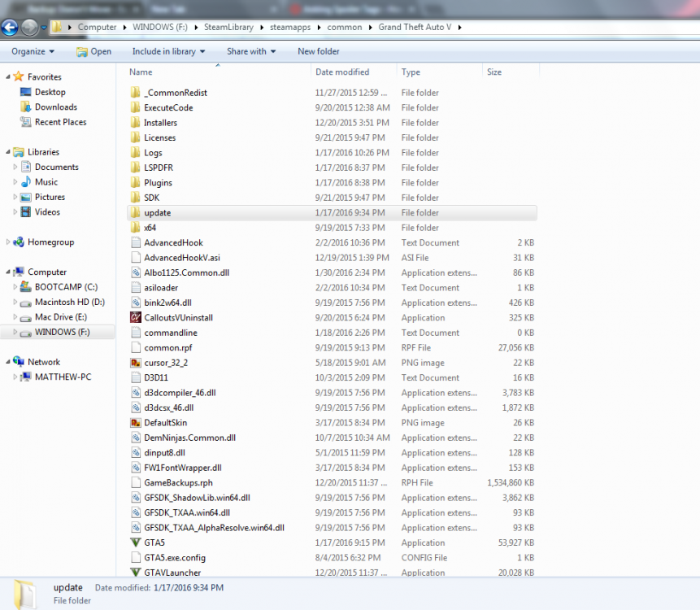Select the cursor_32_2 PNG image icon
This screenshot has height=610, width=700.
pyautogui.click(x=136, y=363)
